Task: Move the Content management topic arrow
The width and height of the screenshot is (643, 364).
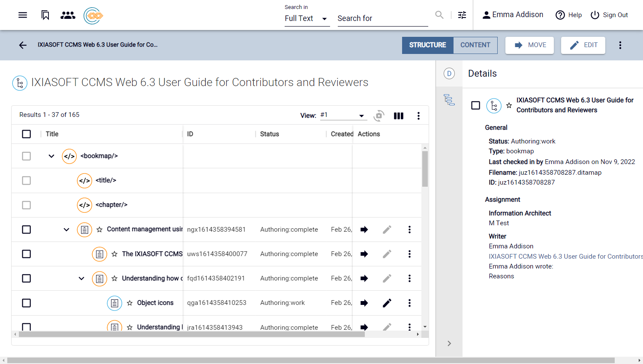Action: pos(364,230)
